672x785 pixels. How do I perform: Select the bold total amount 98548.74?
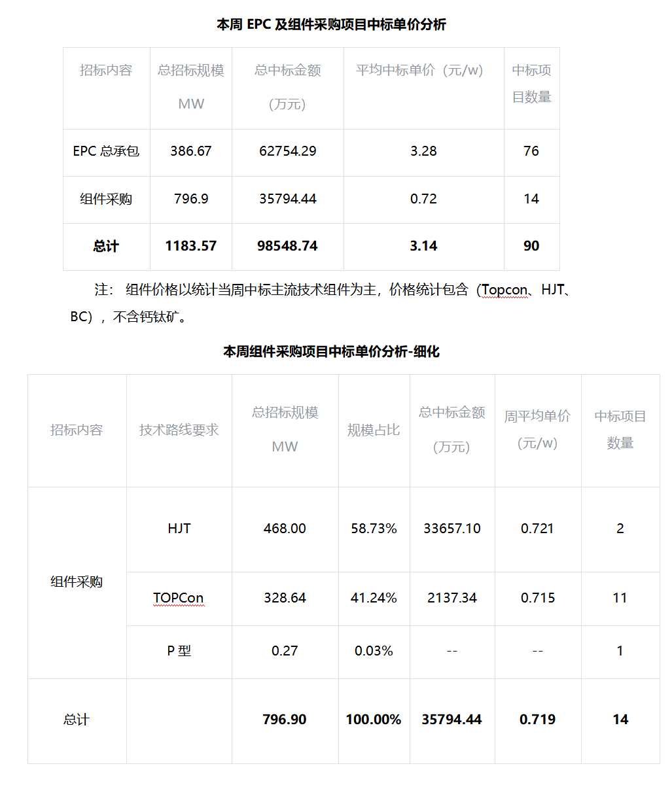(287, 246)
